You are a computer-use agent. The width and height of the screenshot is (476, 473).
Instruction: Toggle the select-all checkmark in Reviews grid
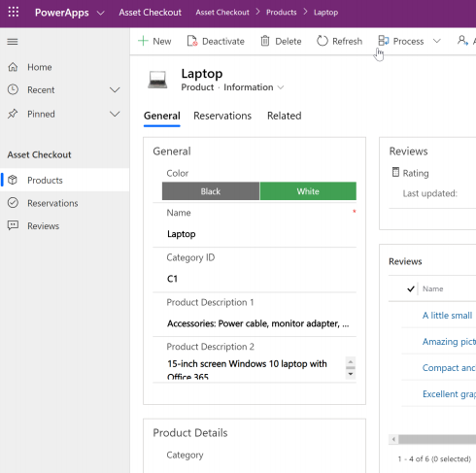[411, 288]
